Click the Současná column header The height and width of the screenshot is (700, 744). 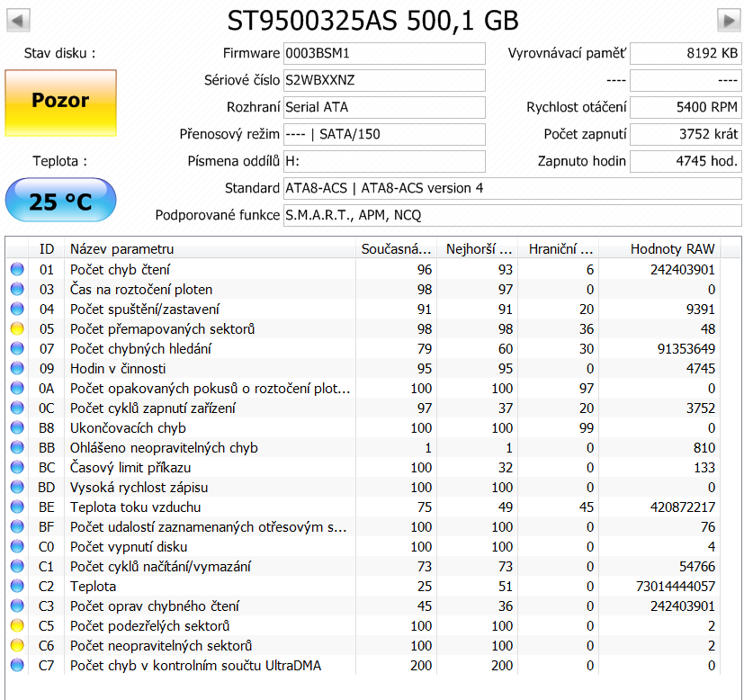[x=396, y=248]
